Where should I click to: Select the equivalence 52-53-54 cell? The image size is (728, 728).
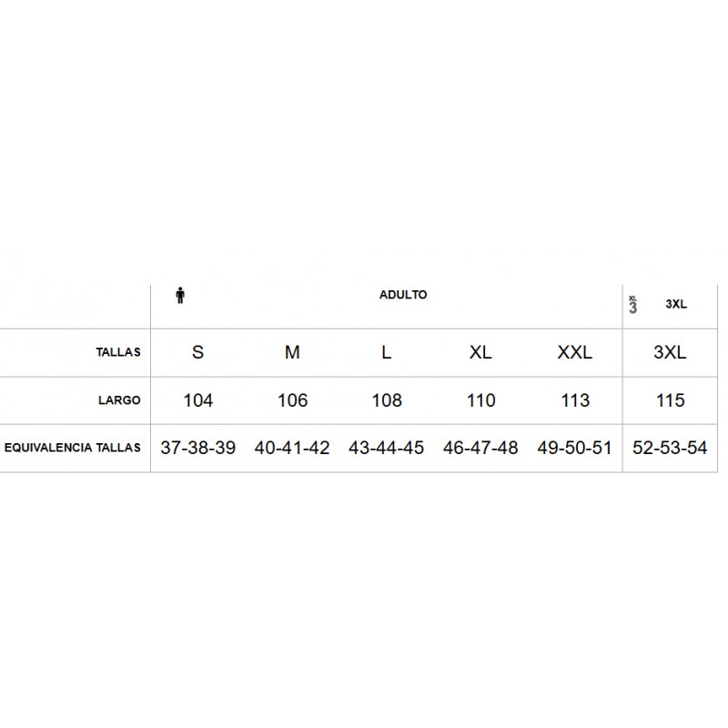pyautogui.click(x=670, y=448)
